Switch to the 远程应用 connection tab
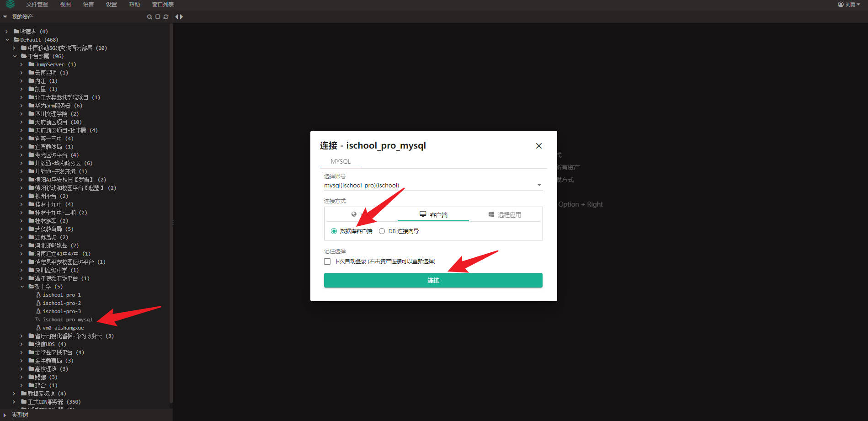The image size is (868, 421). 505,214
